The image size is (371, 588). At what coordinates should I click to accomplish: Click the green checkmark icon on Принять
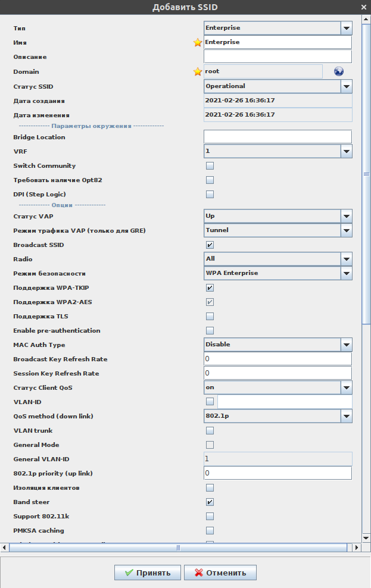[x=129, y=573]
